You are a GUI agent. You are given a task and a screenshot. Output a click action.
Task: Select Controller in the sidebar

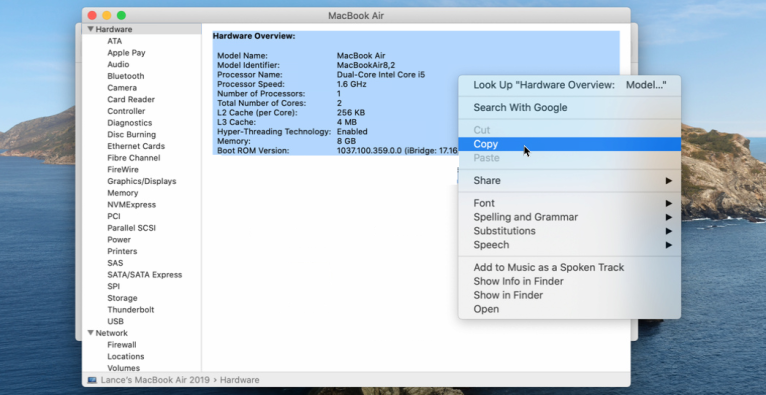coord(126,111)
